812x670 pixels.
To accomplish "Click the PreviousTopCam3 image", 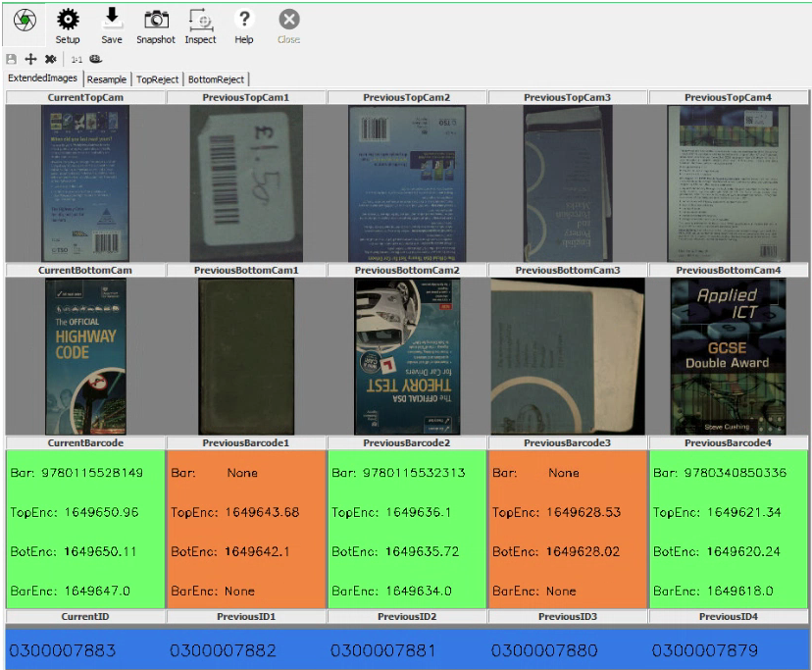I will pos(568,182).
